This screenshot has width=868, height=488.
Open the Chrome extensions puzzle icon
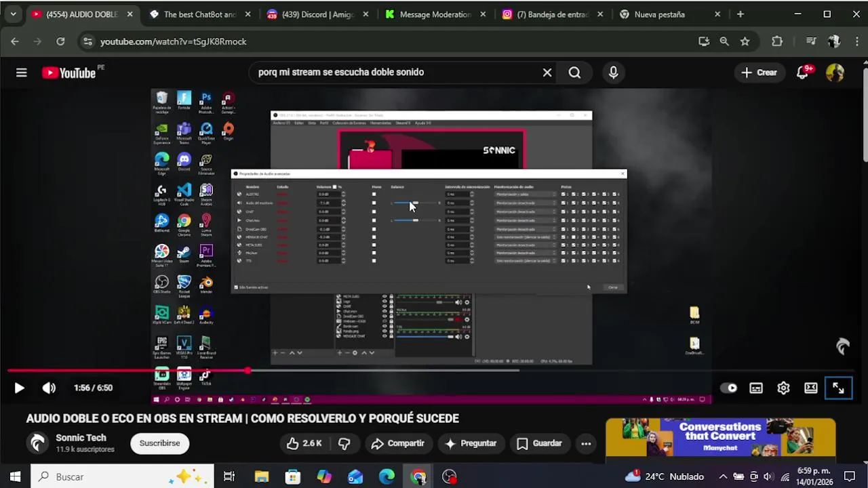[x=777, y=41]
